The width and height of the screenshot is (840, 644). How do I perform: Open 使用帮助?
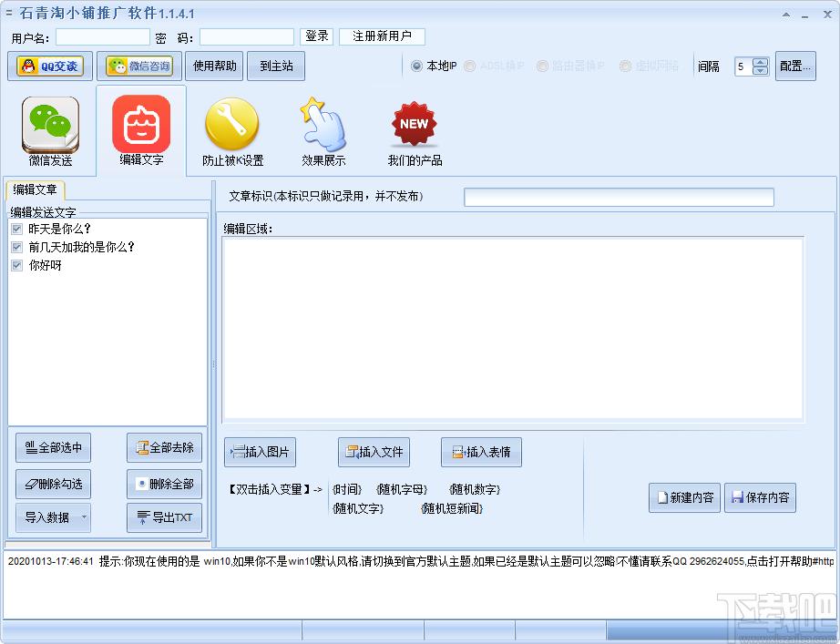(214, 66)
